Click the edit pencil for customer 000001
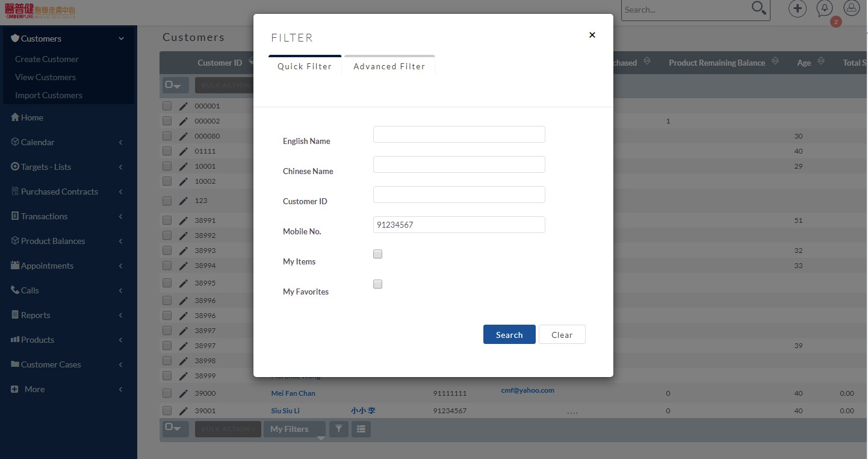Image resolution: width=868 pixels, height=459 pixels. point(184,106)
